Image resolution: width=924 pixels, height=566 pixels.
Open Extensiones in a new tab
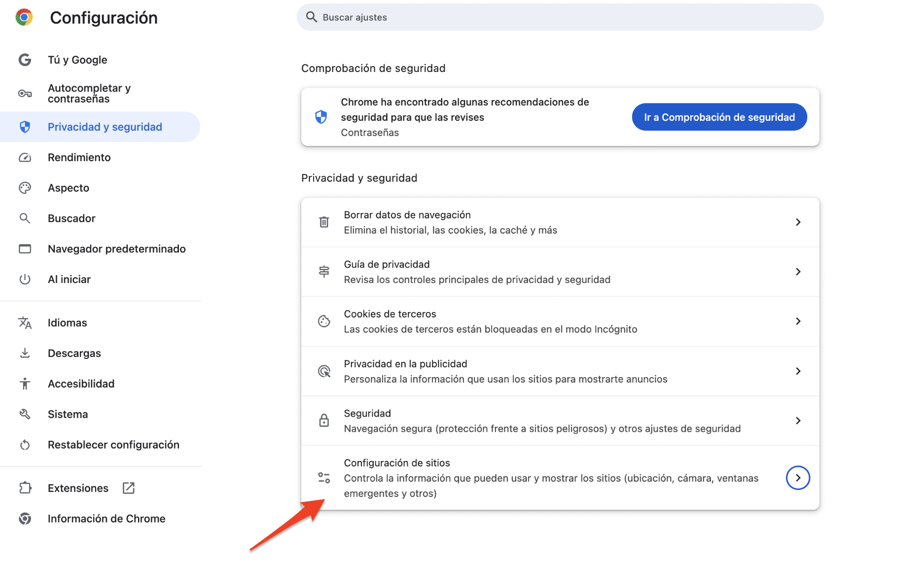[128, 488]
